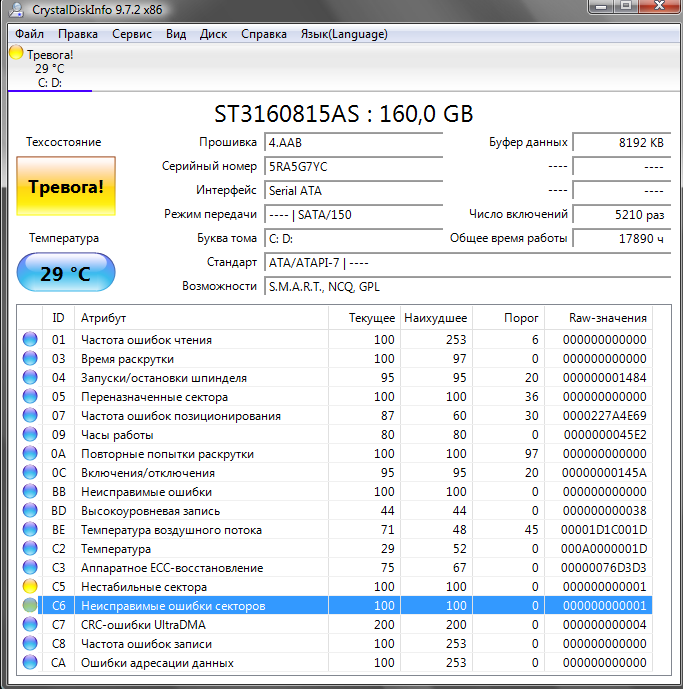Select the C: D: drive tab with yellow status
The width and height of the screenshot is (683, 689).
click(x=50, y=68)
